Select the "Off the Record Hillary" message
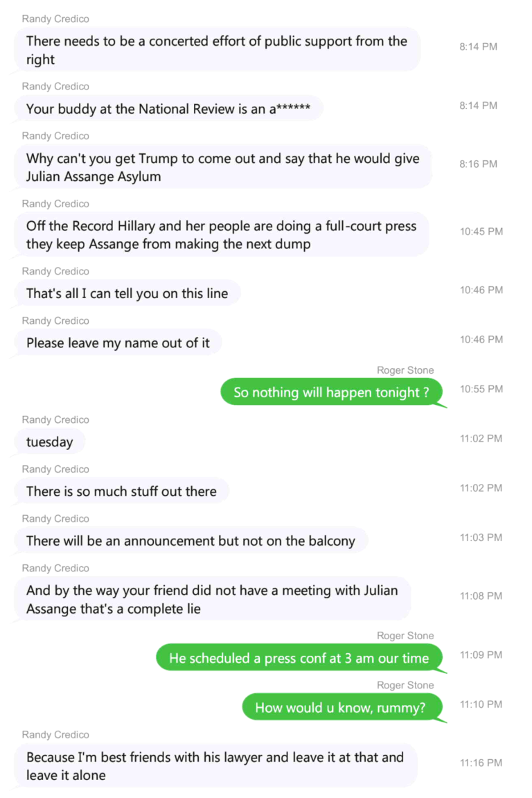The image size is (532, 798). tap(221, 235)
